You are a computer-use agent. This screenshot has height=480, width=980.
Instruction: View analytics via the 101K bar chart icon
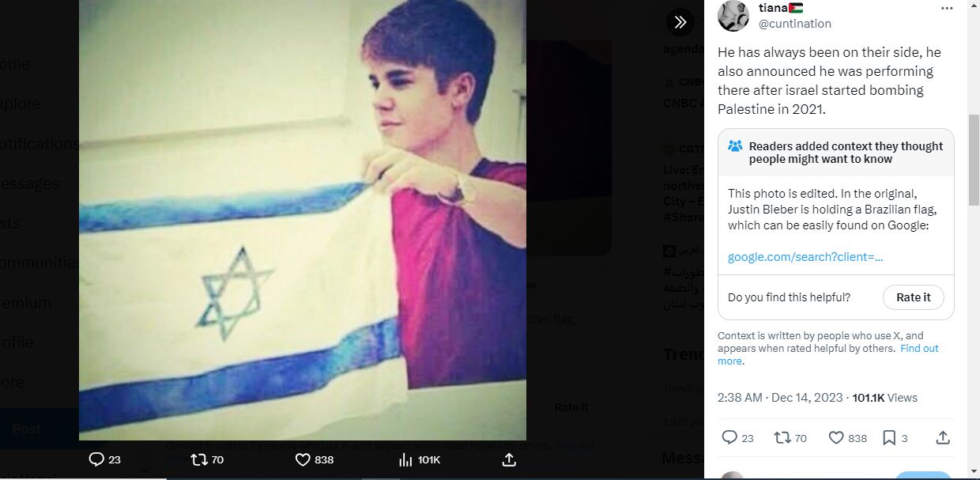click(x=405, y=459)
